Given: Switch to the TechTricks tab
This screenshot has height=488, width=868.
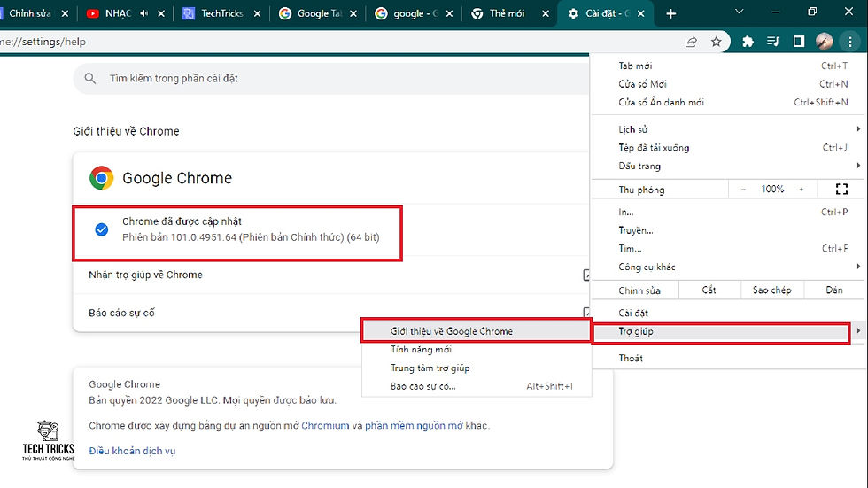Looking at the screenshot, I should pos(221,14).
